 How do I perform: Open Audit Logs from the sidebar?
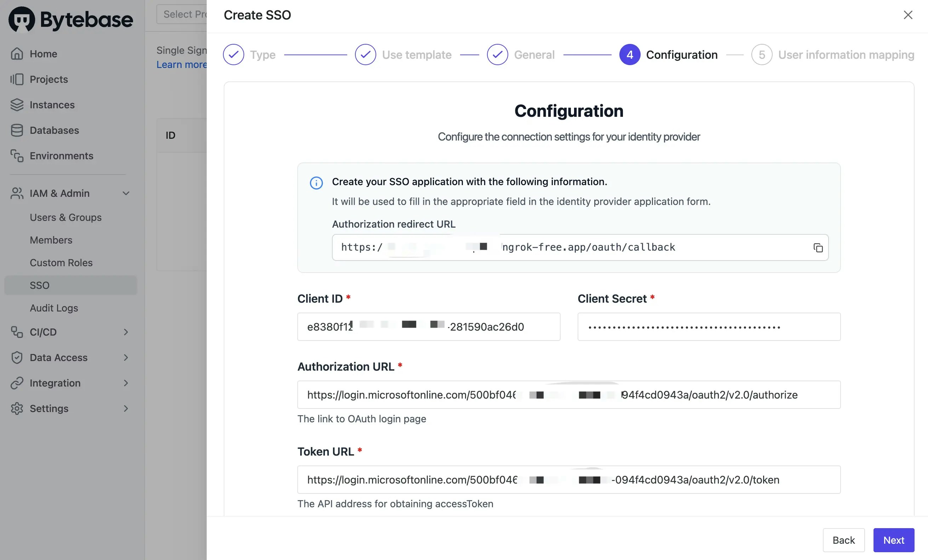[54, 308]
